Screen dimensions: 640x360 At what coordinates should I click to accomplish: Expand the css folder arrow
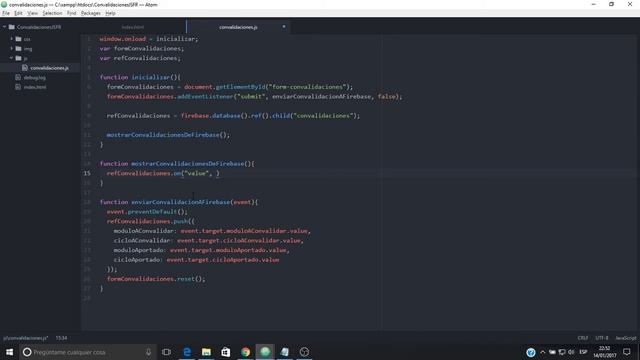(12, 39)
